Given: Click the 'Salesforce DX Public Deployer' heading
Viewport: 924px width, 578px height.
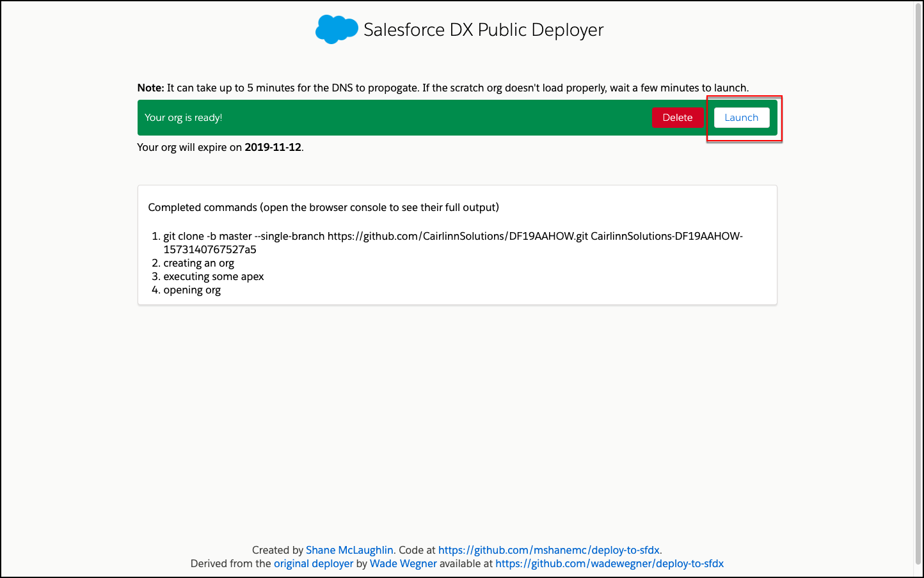Looking at the screenshot, I should [484, 30].
